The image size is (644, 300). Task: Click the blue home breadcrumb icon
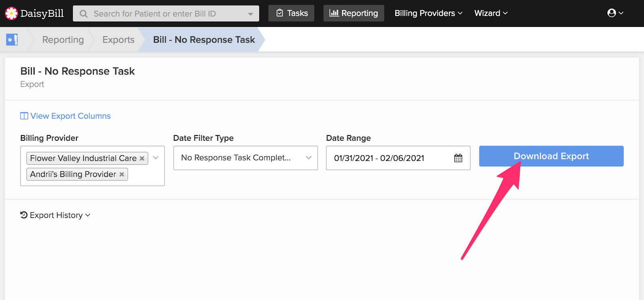(x=12, y=40)
